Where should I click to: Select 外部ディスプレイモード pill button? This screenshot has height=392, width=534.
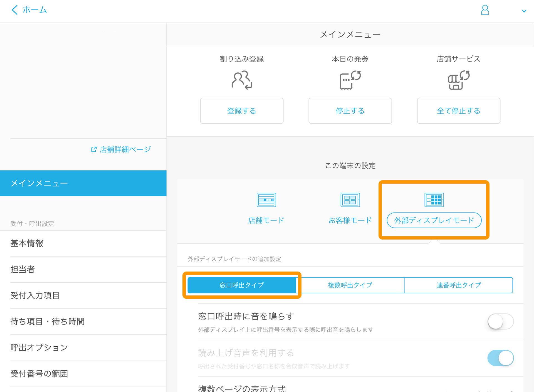[434, 220]
